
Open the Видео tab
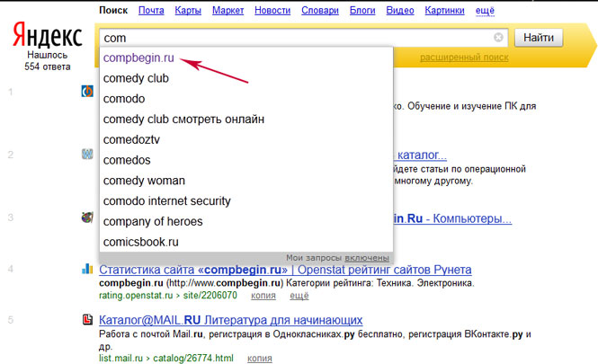pos(400,10)
